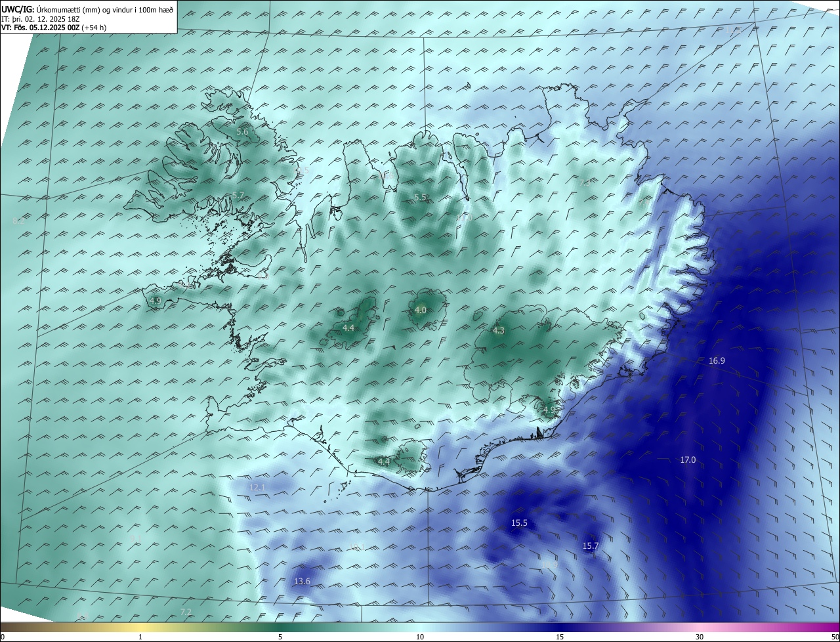Click the 15 tick label on the color scale

point(560,637)
